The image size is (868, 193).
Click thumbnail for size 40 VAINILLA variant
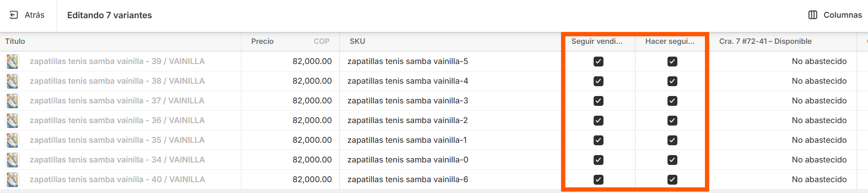click(12, 180)
